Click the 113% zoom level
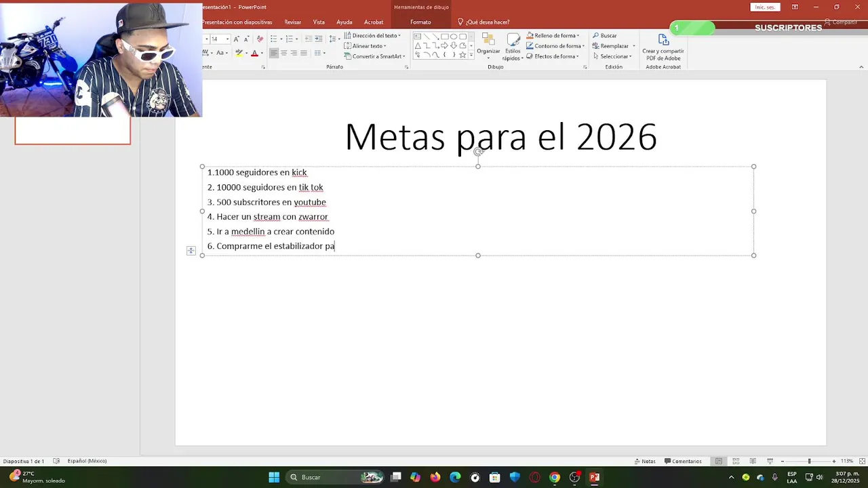The height and width of the screenshot is (488, 868). coord(847,461)
